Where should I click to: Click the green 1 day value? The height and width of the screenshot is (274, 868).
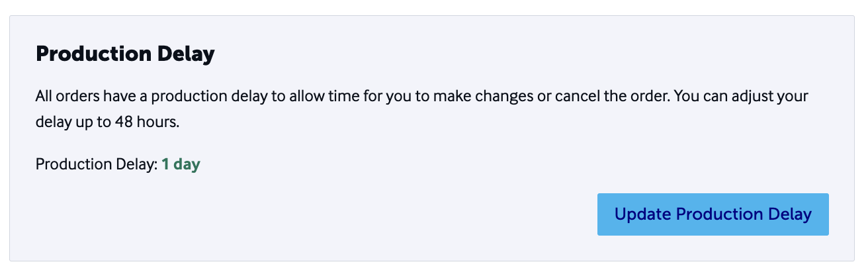click(181, 164)
